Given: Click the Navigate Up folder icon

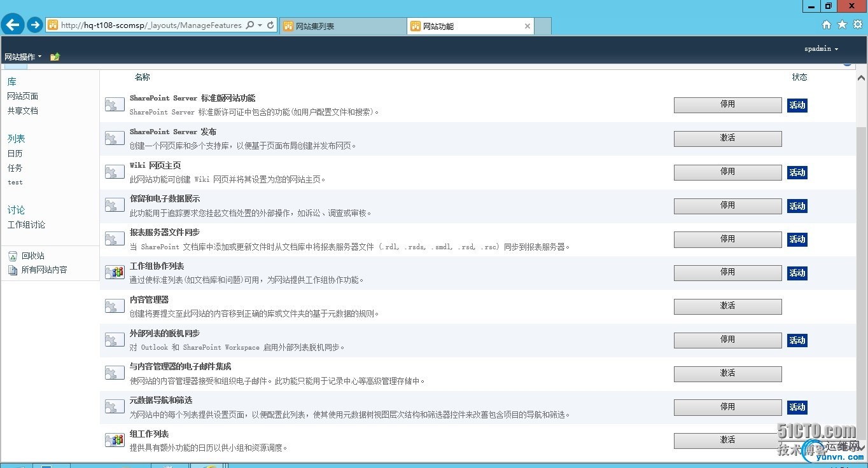Looking at the screenshot, I should [55, 57].
